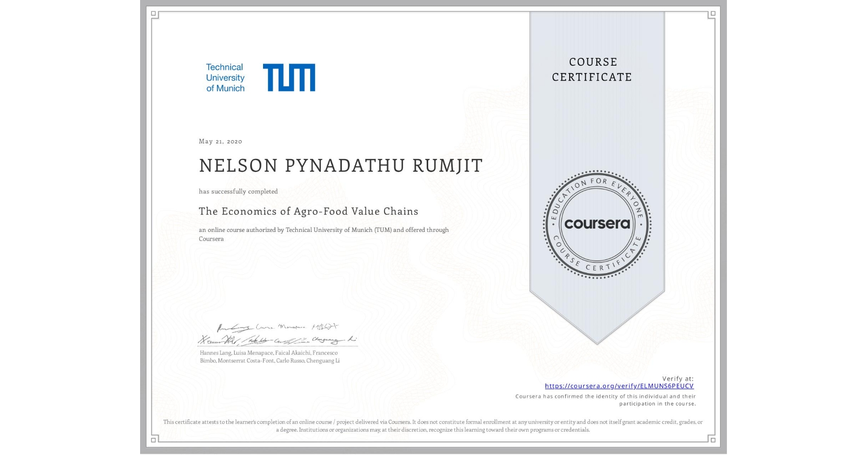Click the 'Verify at:' label
The width and height of the screenshot is (868, 455).
click(678, 379)
